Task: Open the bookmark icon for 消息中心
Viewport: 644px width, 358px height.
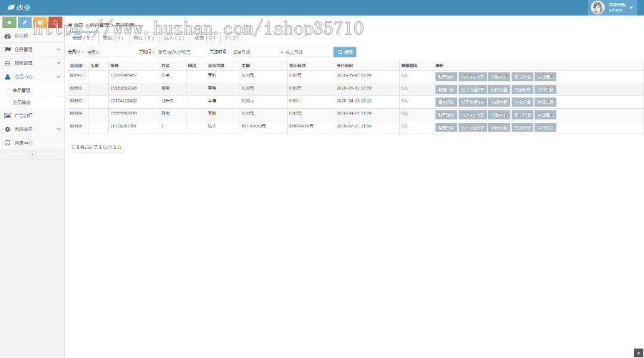Action: click(x=7, y=142)
